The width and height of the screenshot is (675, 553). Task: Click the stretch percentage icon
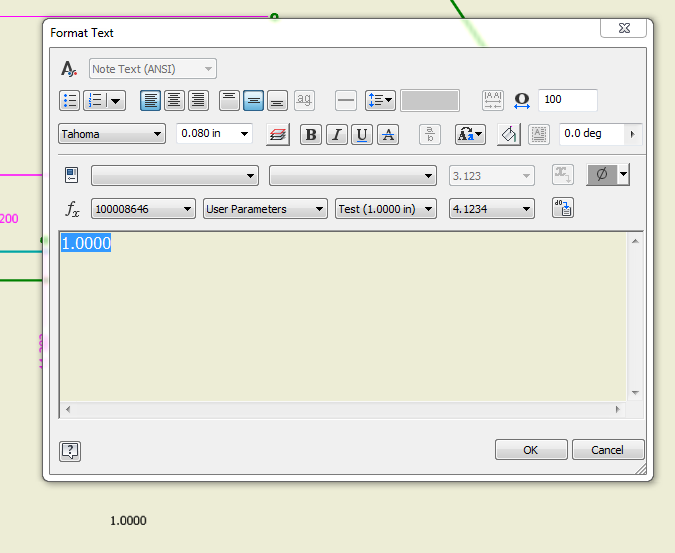click(522, 101)
